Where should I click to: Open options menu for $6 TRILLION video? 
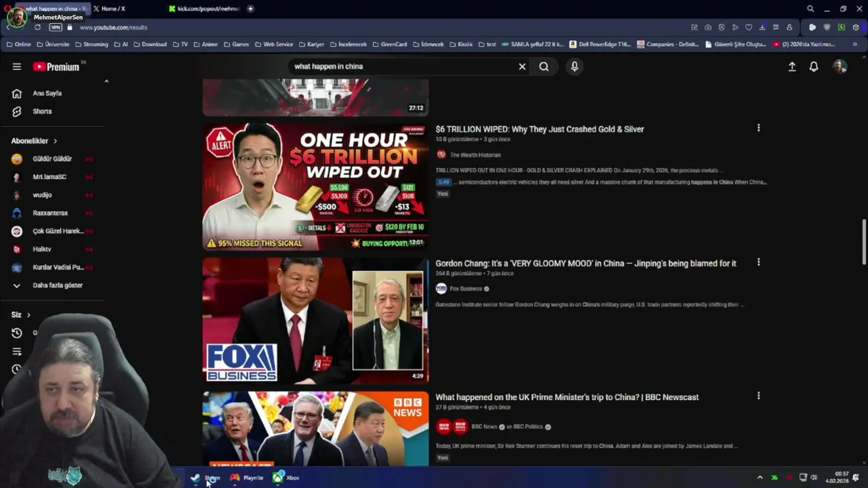tap(758, 127)
